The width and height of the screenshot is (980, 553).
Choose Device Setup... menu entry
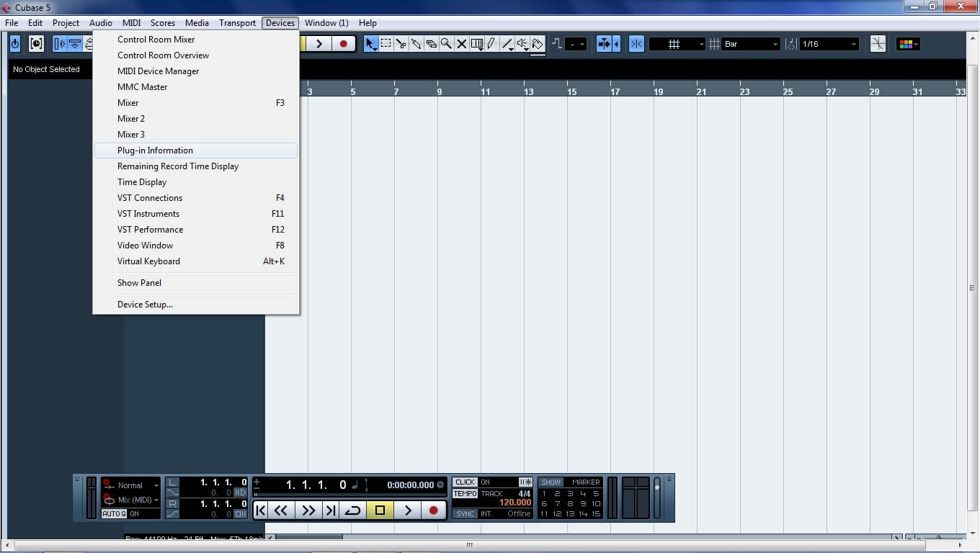(196, 305)
